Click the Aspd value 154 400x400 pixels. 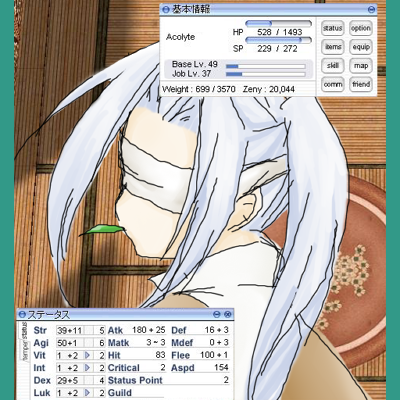pos(222,368)
